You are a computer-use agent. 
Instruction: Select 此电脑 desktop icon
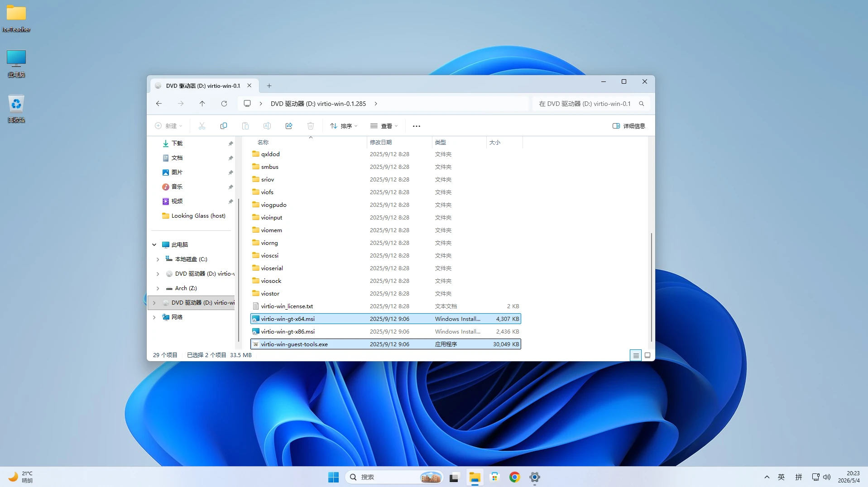16,63
